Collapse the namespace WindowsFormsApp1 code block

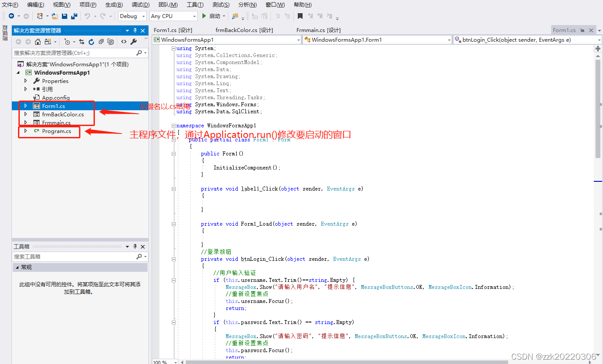[x=173, y=126]
